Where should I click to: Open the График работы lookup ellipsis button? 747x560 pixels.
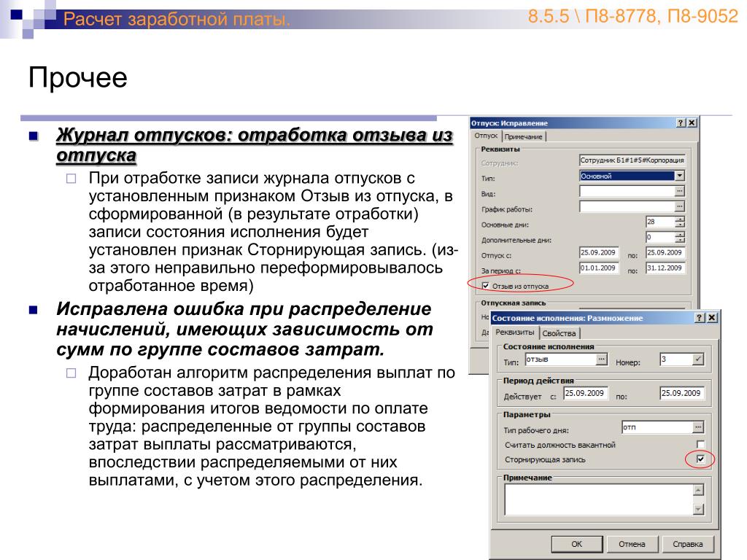[x=680, y=206]
